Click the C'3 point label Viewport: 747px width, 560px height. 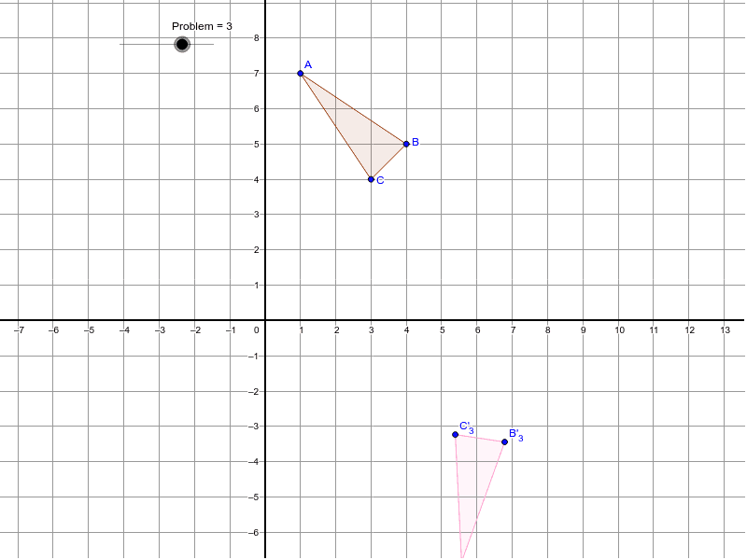466,427
